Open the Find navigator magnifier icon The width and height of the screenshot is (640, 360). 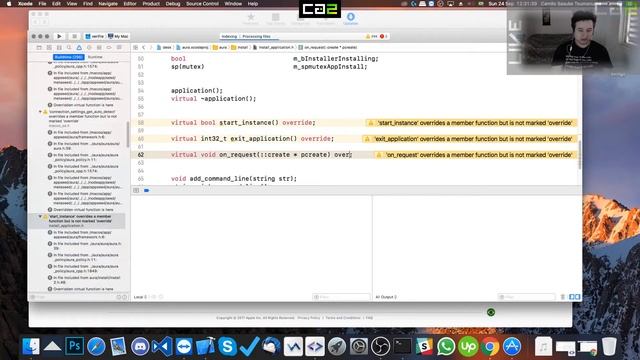(69, 48)
